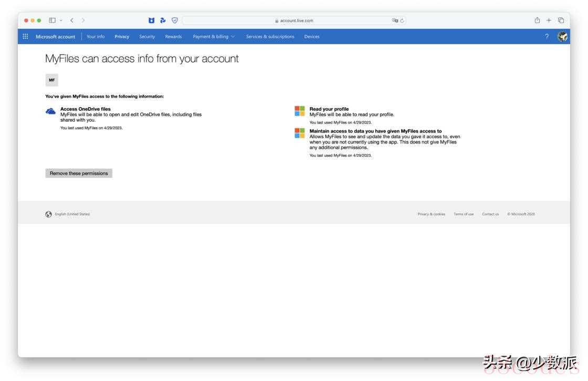
Task: Change language via English (United States) link
Action: pos(72,214)
